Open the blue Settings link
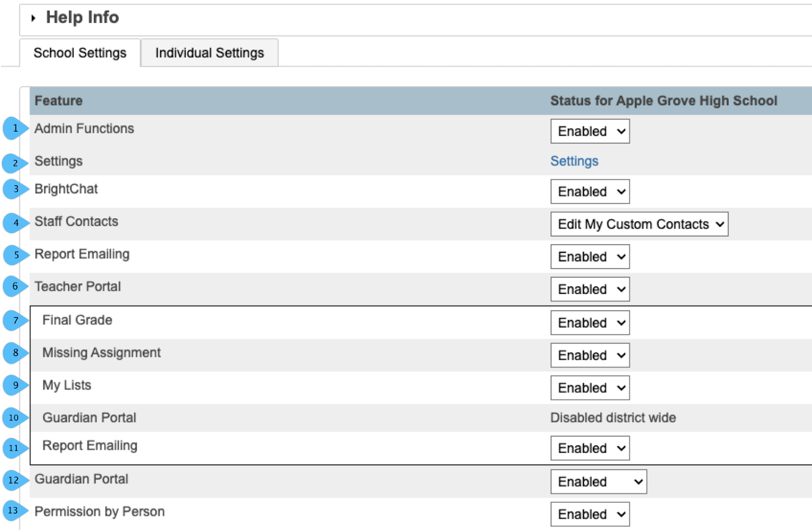The image size is (812, 530). 574,161
